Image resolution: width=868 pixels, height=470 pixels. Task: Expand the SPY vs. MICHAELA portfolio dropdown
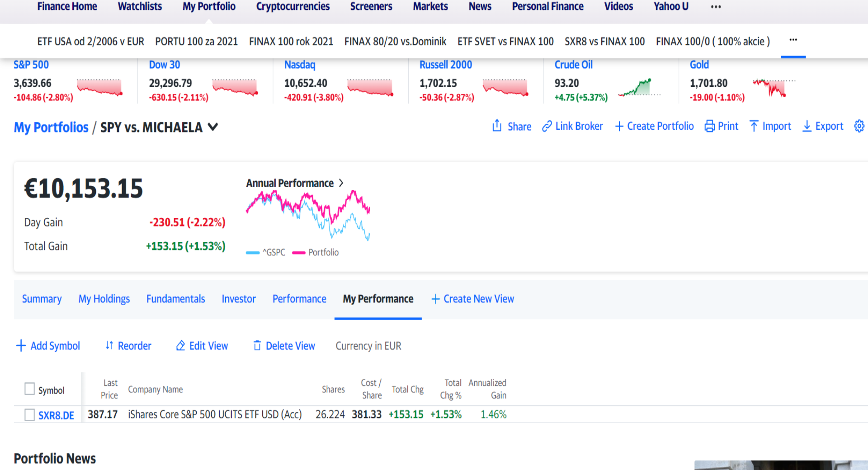213,127
